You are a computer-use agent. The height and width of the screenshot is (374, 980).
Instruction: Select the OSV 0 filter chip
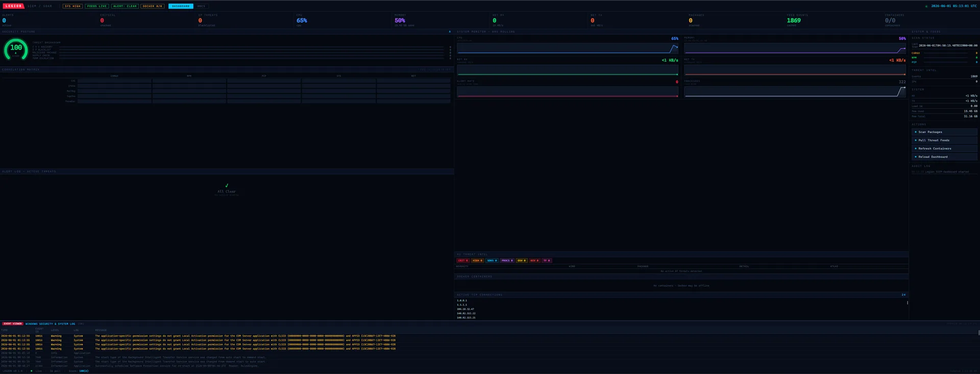coord(521,261)
